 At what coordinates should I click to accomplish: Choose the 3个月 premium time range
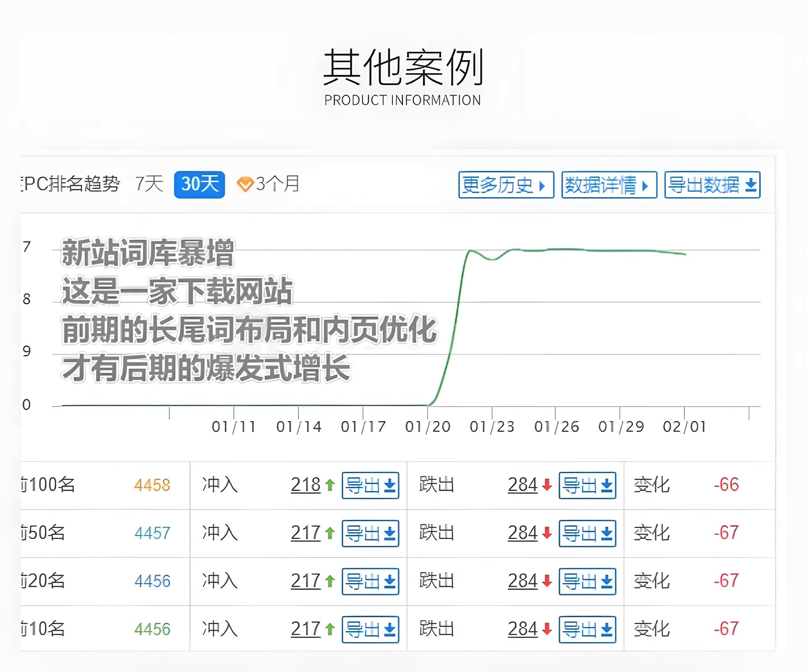(269, 184)
